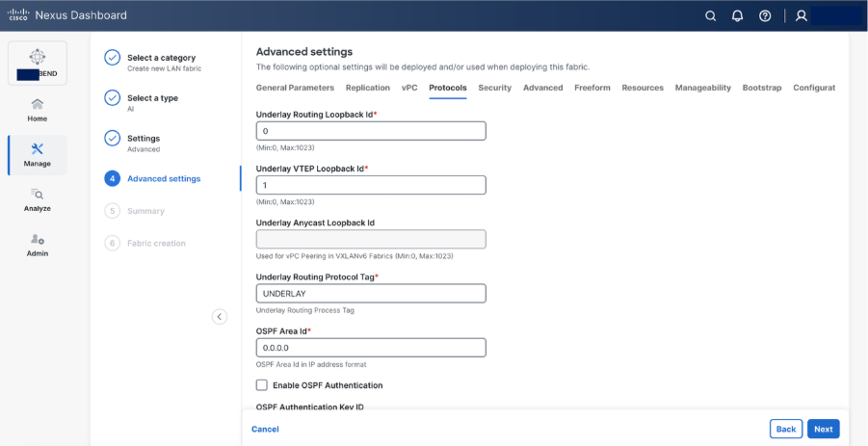The height and width of the screenshot is (446, 868).
Task: Select the Protocols tab
Action: [448, 88]
